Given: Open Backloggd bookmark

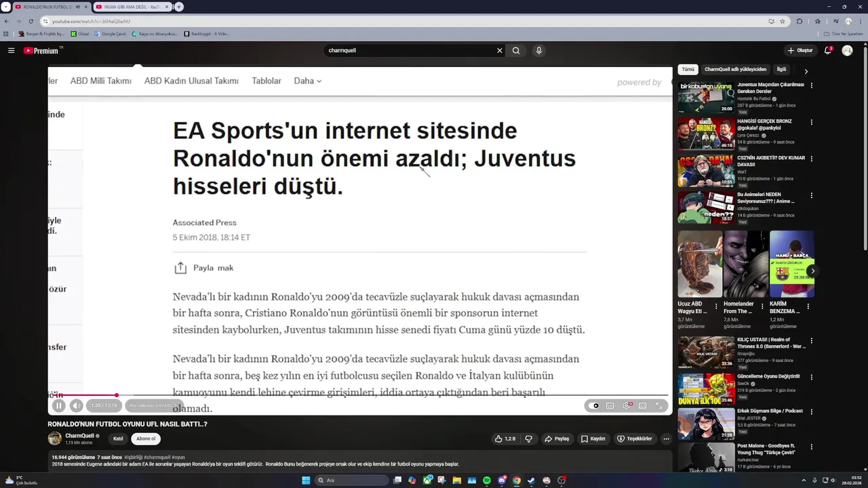Looking at the screenshot, I should 206,34.
